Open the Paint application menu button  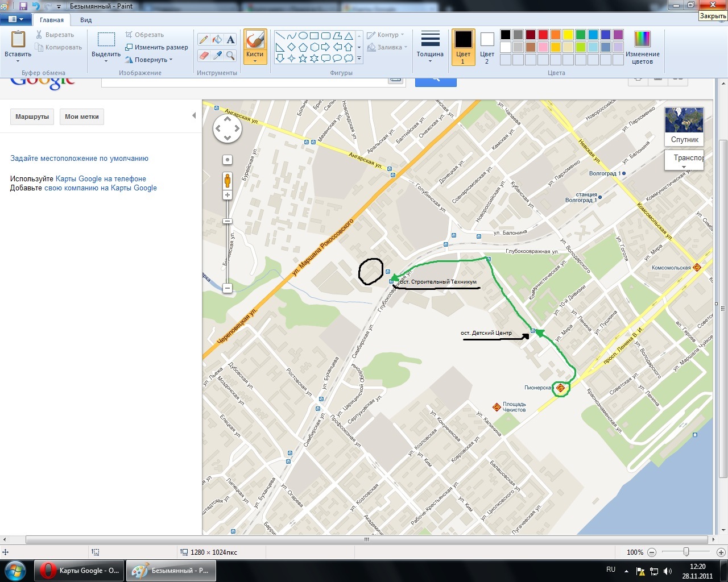[16, 19]
